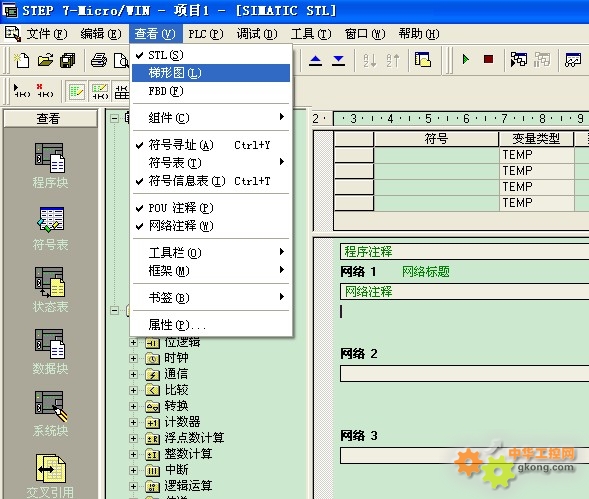Click the Save all icon

[68, 60]
